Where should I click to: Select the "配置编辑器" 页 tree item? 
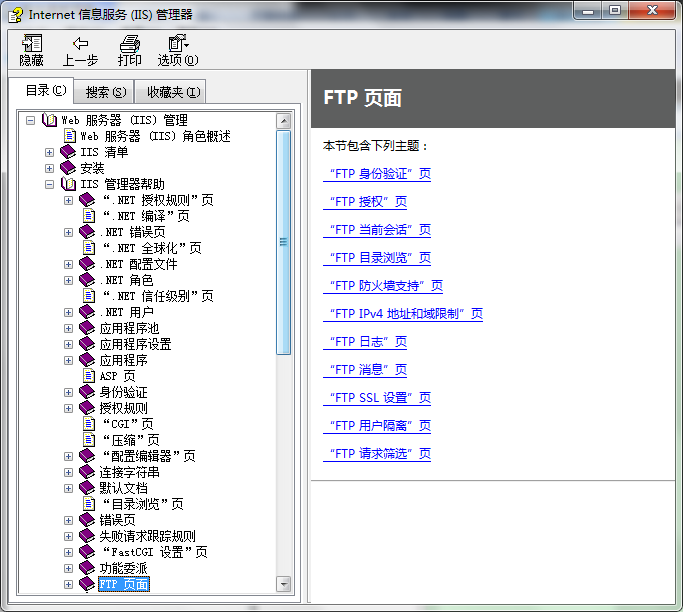(149, 456)
